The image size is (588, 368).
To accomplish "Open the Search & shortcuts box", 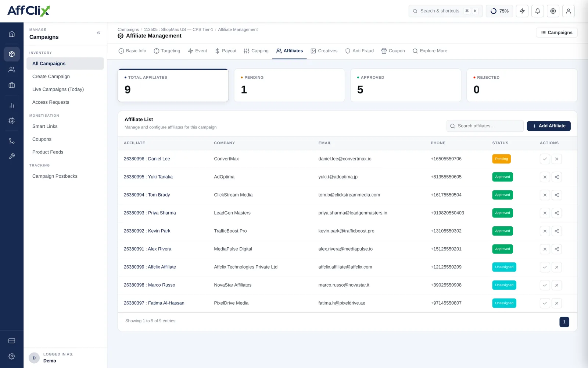I will 446,11.
